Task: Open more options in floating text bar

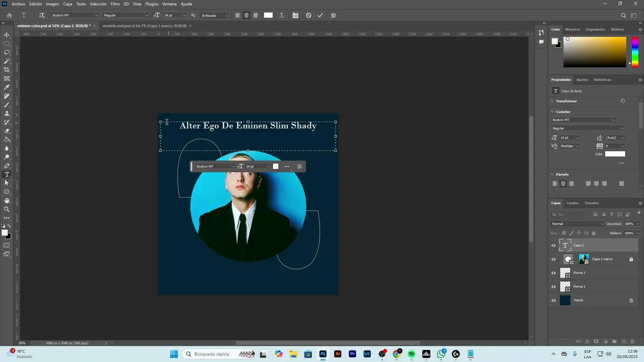Action: click(287, 166)
